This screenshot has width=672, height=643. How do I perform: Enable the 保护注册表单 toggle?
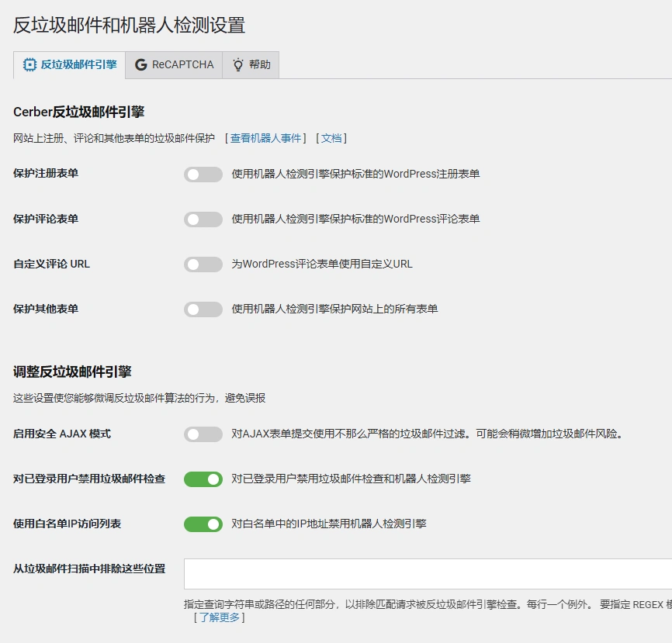pos(203,175)
